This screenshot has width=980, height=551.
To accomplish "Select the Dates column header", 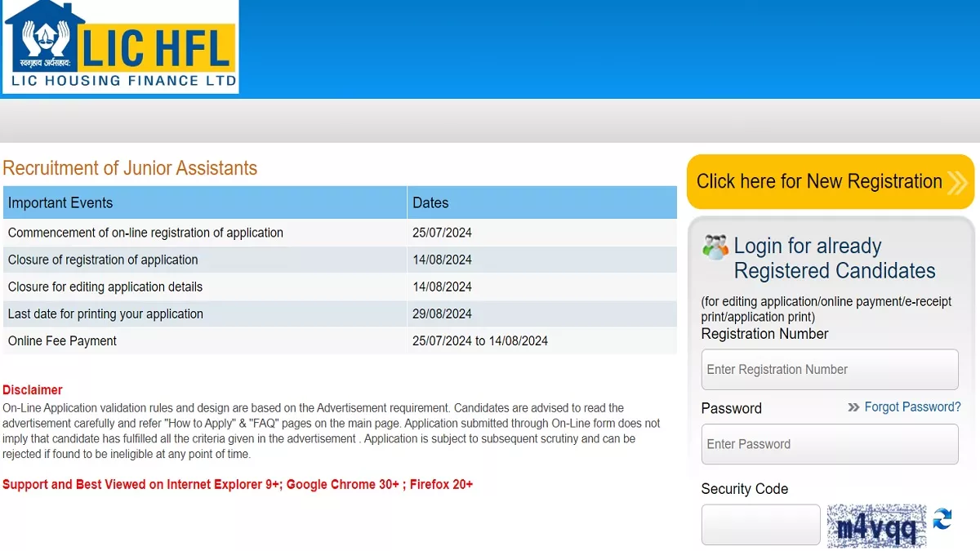I will (x=430, y=203).
